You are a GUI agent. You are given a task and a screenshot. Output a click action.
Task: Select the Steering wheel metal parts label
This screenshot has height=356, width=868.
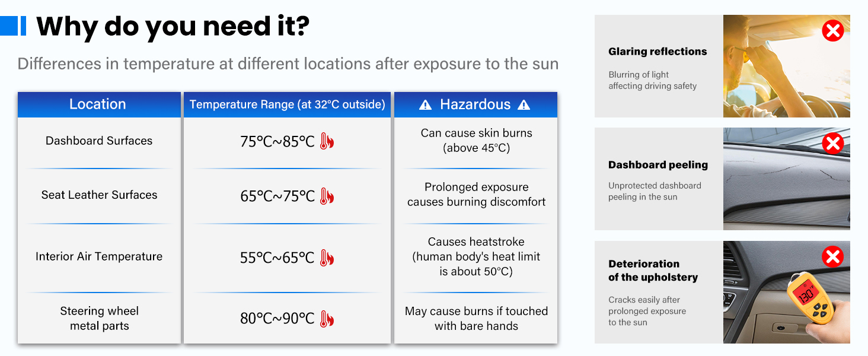click(99, 319)
